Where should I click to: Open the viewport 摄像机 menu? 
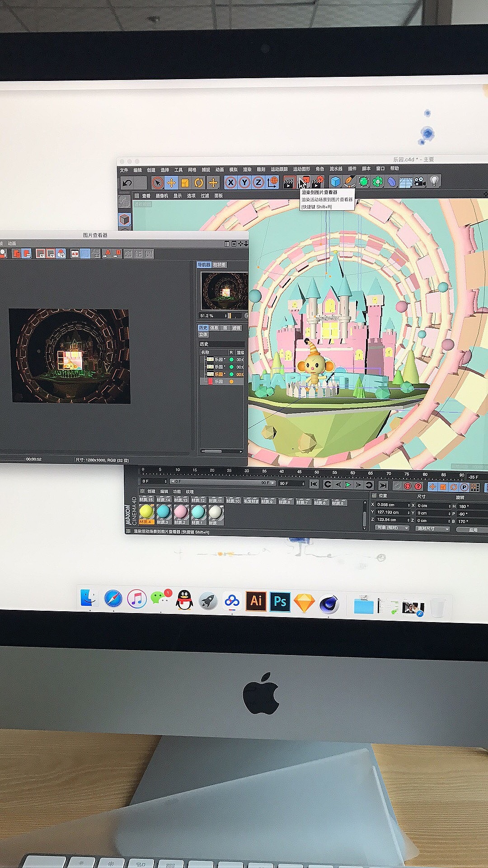[x=162, y=196]
